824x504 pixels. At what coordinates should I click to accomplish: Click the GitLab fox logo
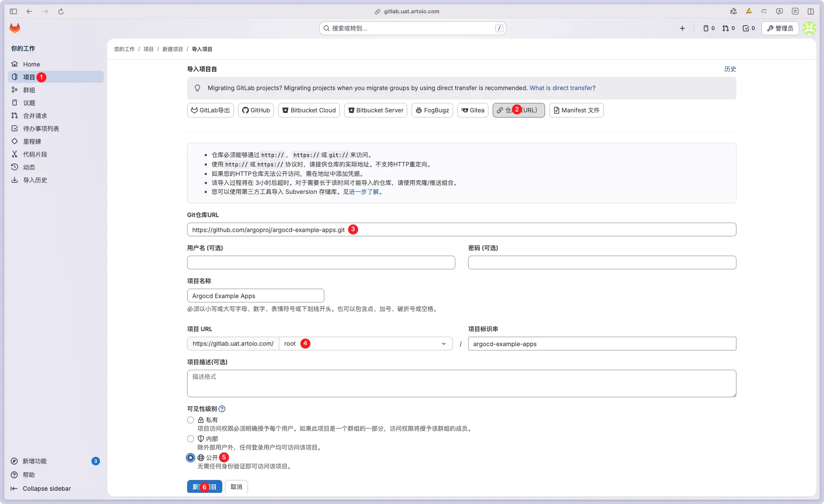(x=15, y=28)
